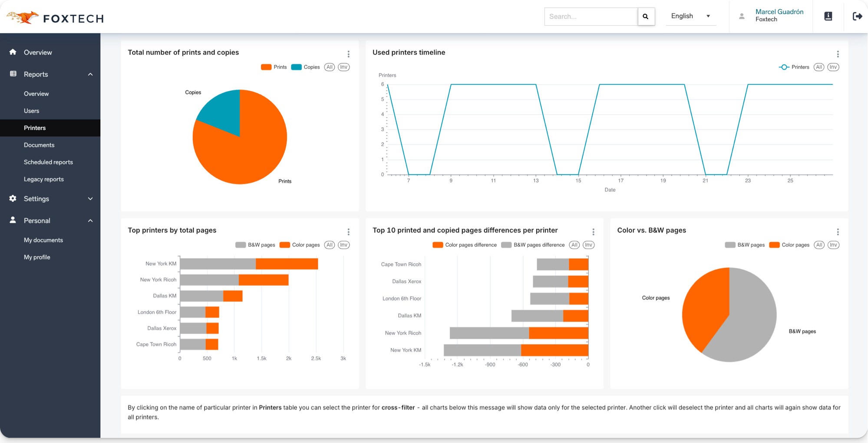Click the 'Inv' button in Used printers timeline
The width and height of the screenshot is (868, 443).
click(833, 67)
